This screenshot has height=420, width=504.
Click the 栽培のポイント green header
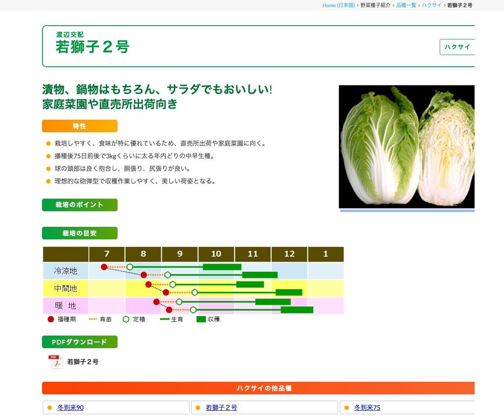tap(79, 205)
